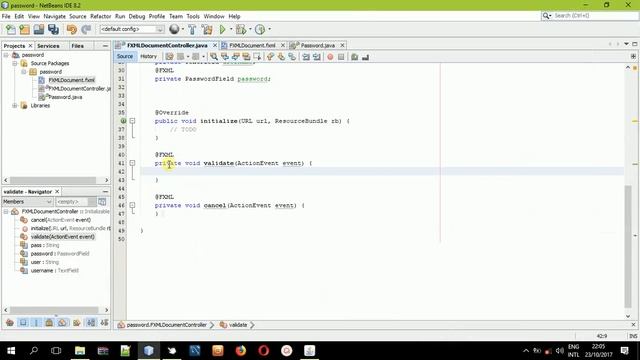The image size is (640, 360).
Task: Open the Debug Project dropdown arrow
Action: coord(250,29)
